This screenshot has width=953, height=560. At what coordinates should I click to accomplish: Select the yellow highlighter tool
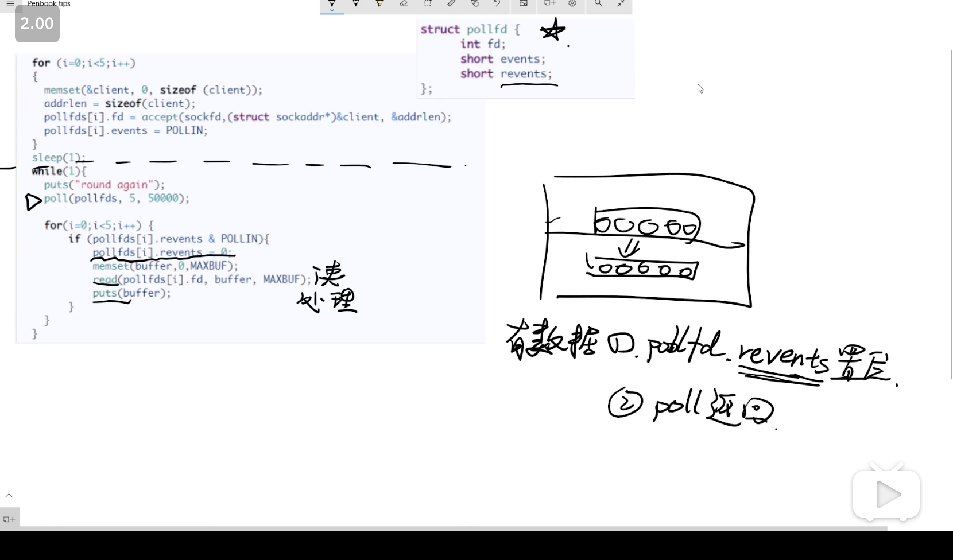(x=379, y=3)
